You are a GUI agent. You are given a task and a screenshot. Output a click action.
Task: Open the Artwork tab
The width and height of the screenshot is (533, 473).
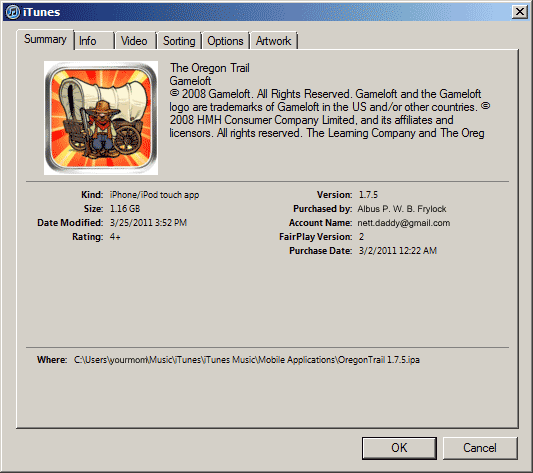(274, 41)
